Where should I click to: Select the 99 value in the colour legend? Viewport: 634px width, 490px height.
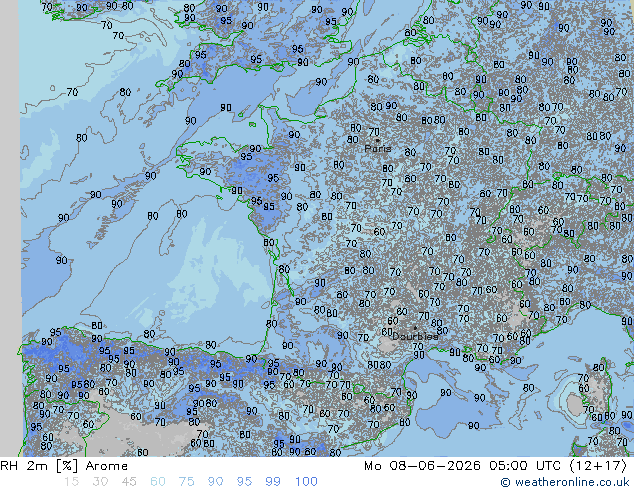273,482
